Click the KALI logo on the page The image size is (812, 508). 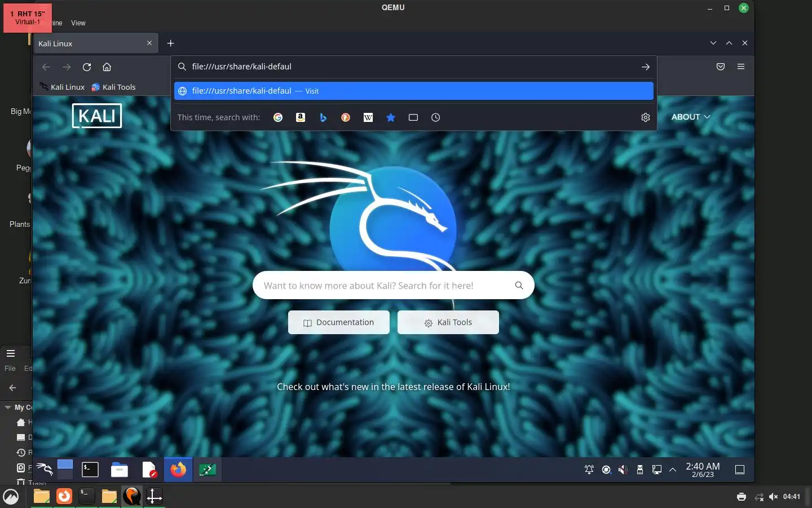coord(97,116)
